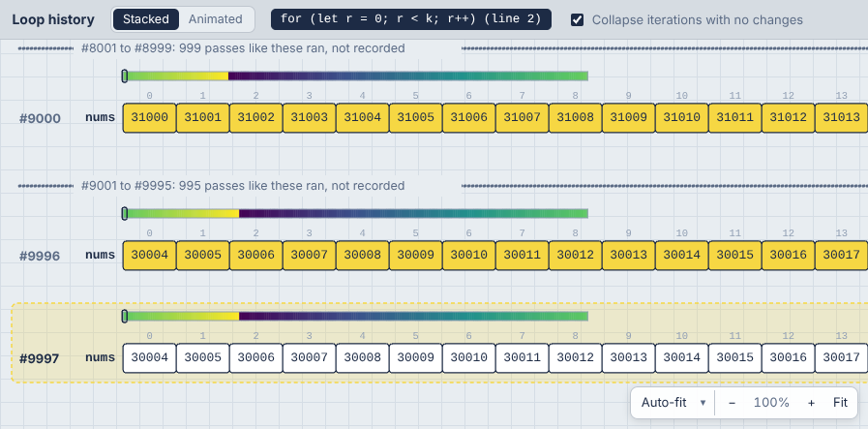Switch to Animated view mode
The height and width of the screenshot is (429, 868).
coord(216,19)
